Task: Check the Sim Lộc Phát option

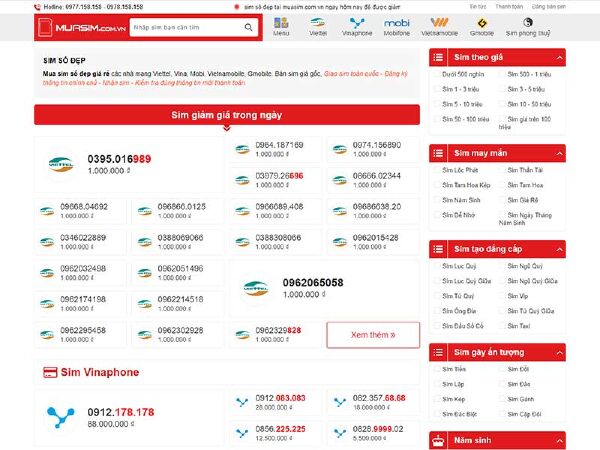Action: [x=437, y=170]
